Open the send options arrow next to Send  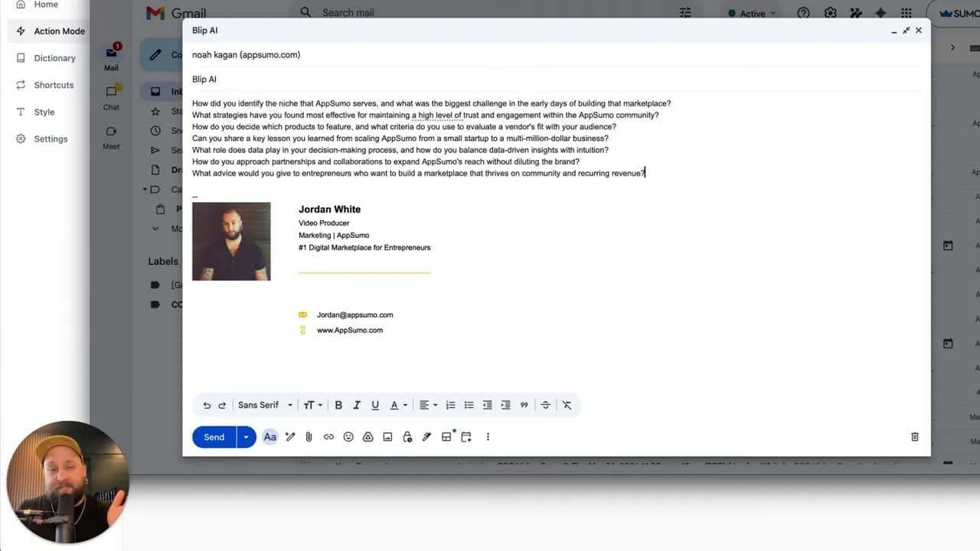pyautogui.click(x=246, y=437)
